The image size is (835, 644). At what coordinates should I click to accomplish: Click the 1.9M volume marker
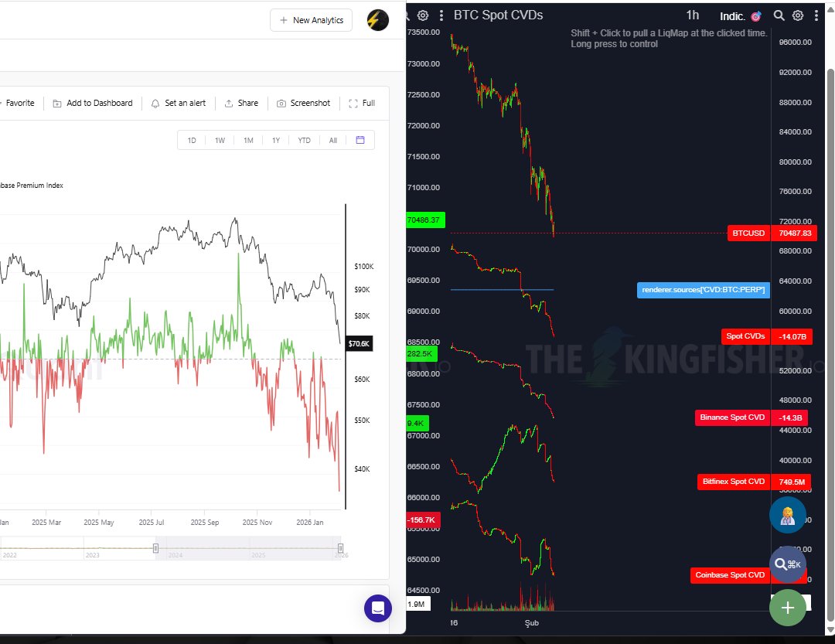tap(418, 604)
